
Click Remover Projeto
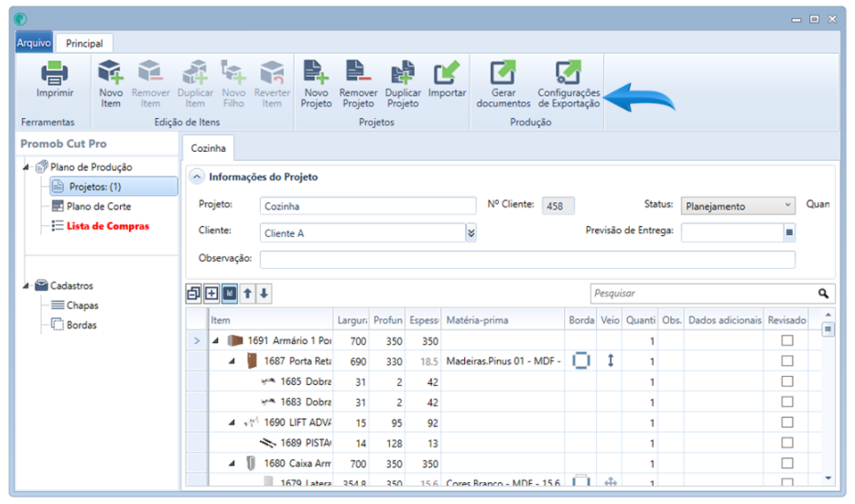(x=358, y=83)
